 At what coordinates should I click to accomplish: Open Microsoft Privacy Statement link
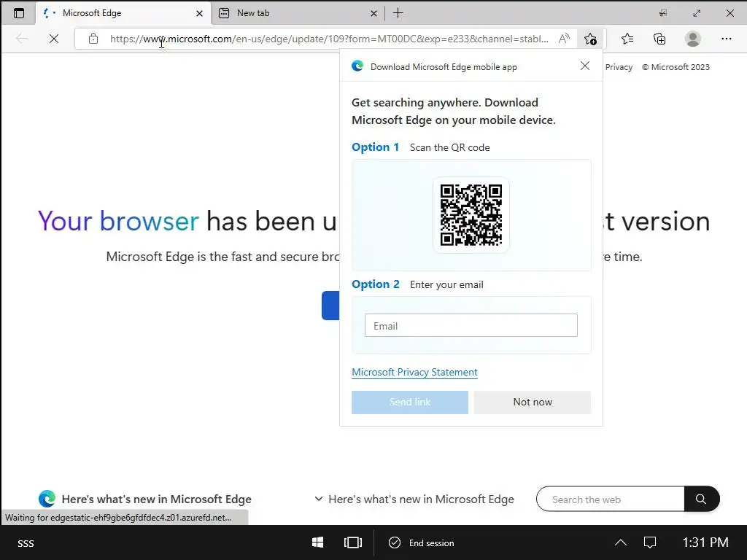(x=414, y=372)
